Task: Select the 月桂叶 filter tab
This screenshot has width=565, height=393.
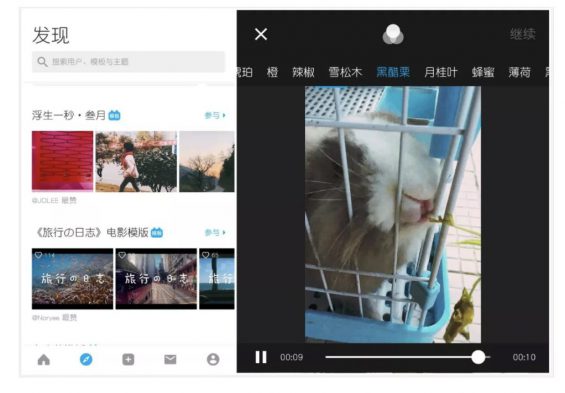Action: pyautogui.click(x=441, y=72)
